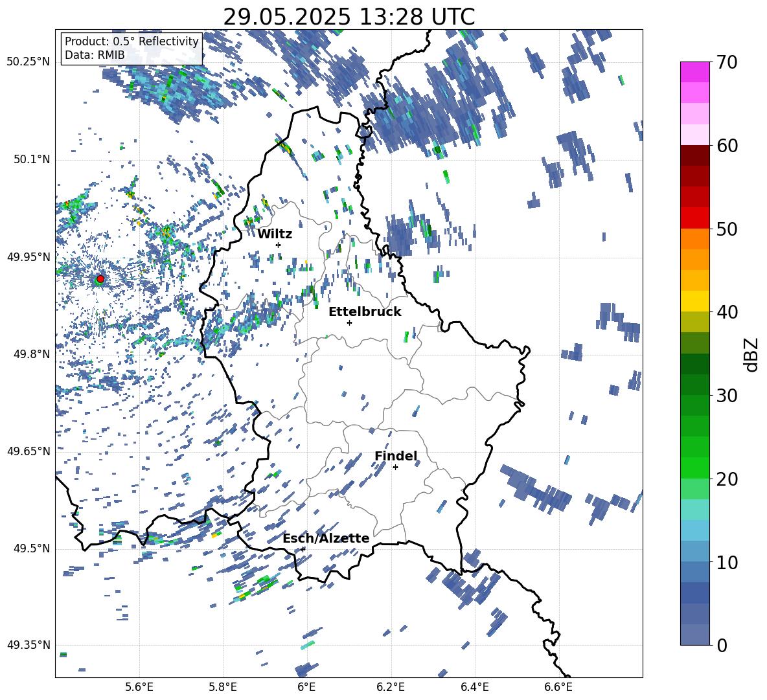Click the 10 tick on colorbar
The height and width of the screenshot is (700, 767).
(x=726, y=562)
